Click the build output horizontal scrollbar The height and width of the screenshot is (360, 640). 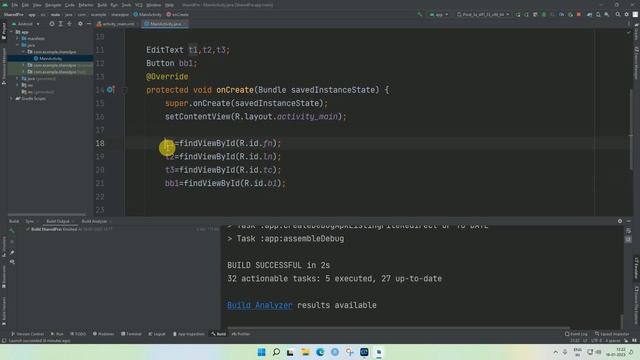[x=398, y=327]
